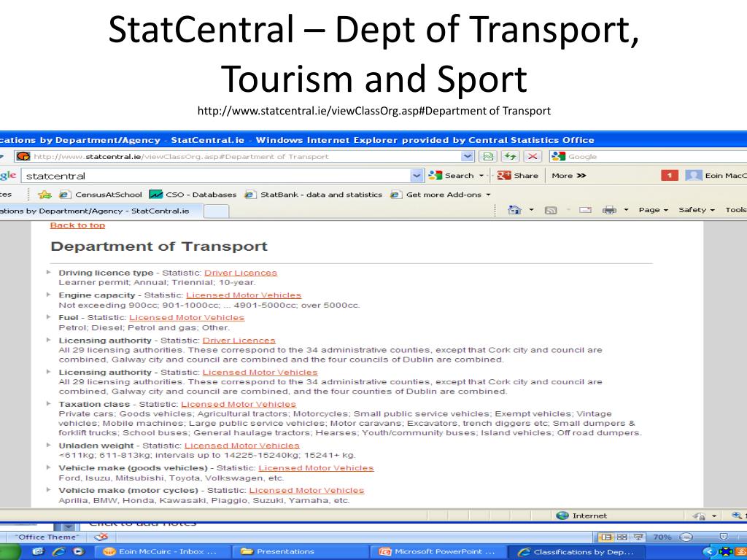Click the red notification badge showing 1
747x560 pixels.
tap(670, 176)
